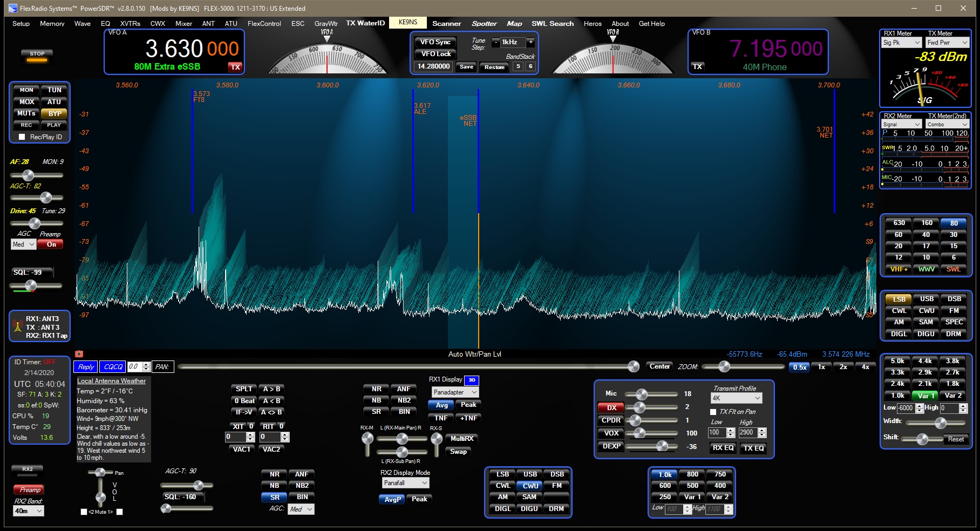980x531 pixels.
Task: Toggle the RX2 SR button
Action: [x=275, y=497]
